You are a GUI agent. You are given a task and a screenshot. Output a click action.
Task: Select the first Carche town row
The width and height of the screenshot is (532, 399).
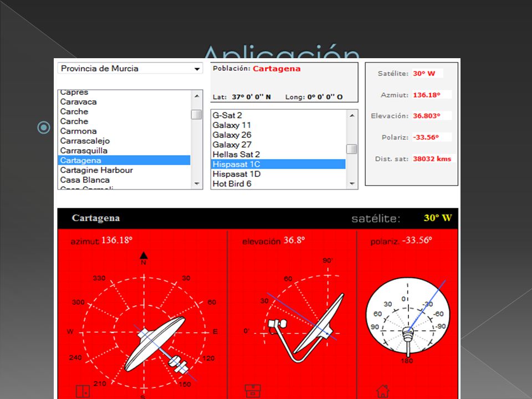click(x=124, y=111)
